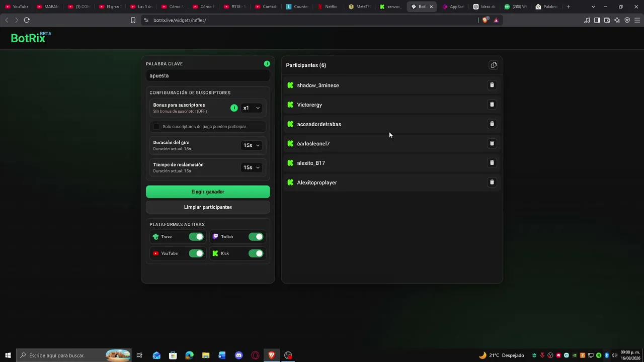The width and height of the screenshot is (644, 362).
Task: Click the Kick icon beside shadow_3minece
Action: (x=290, y=85)
